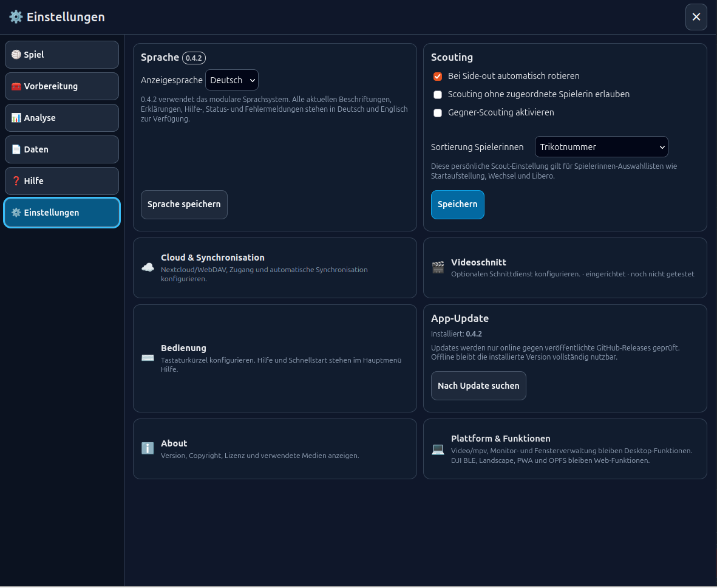Image resolution: width=717 pixels, height=588 pixels.
Task: Open the Vorbereitung section
Action: coord(62,86)
